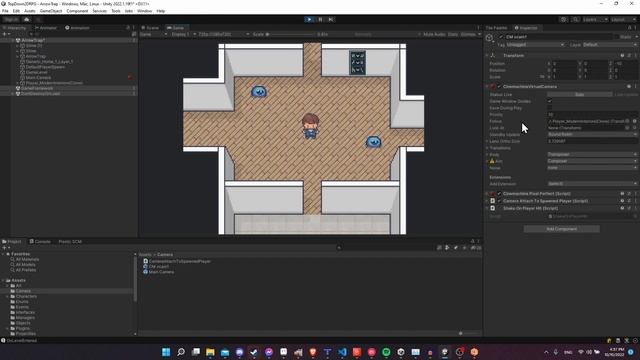Screen dimensions: 640x360
Task: Click the Position X input field
Action: click(x=564, y=64)
